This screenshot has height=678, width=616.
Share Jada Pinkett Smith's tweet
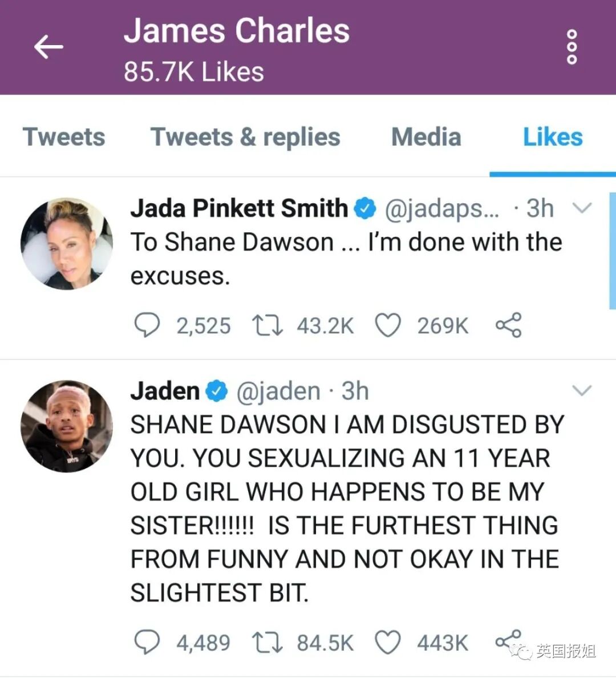pyautogui.click(x=509, y=325)
